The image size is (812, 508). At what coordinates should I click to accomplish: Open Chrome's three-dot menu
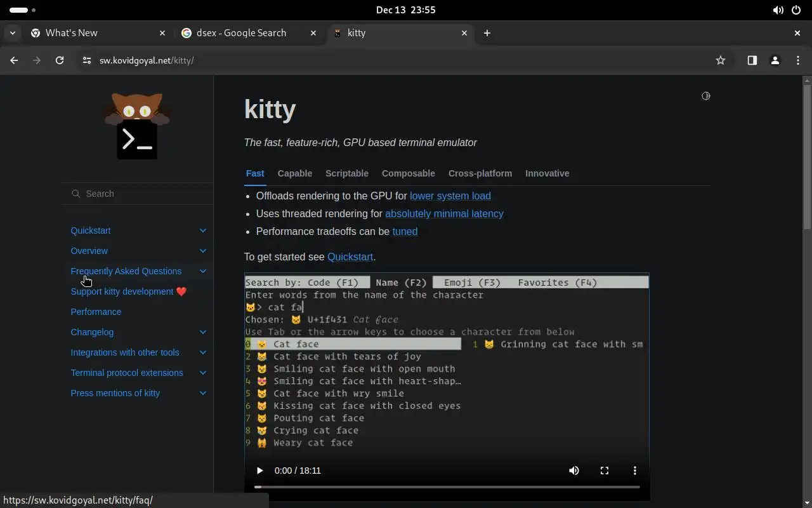click(x=798, y=60)
